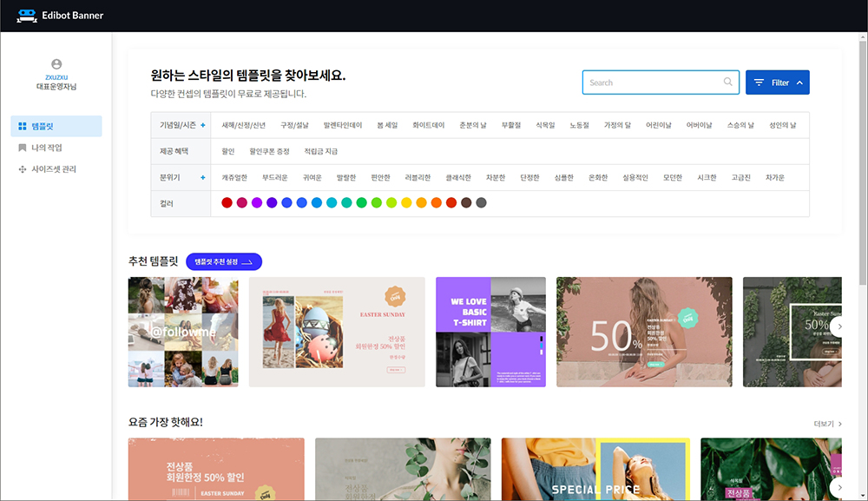Toggle the 부활절 filter
The image size is (868, 501).
pos(511,125)
